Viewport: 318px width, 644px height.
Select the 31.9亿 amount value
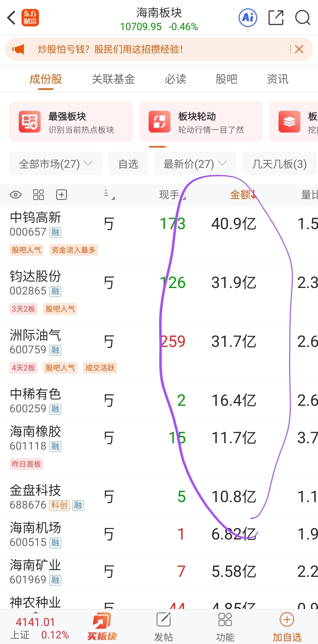tap(234, 283)
